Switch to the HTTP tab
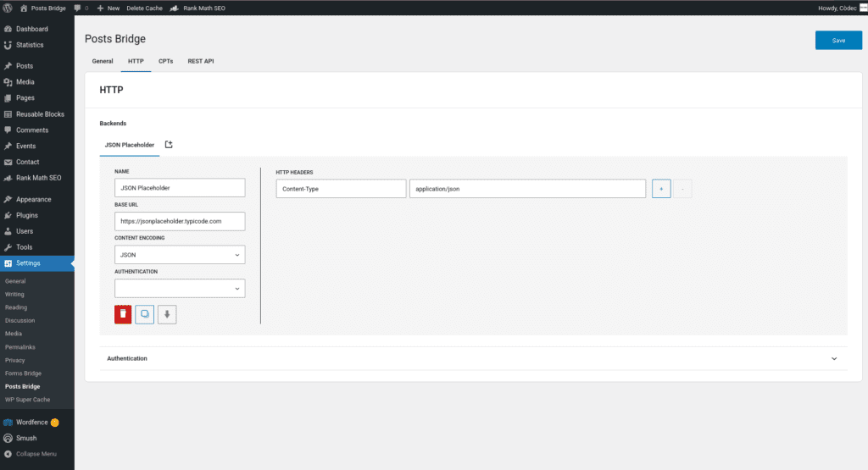The image size is (868, 470). click(x=136, y=61)
